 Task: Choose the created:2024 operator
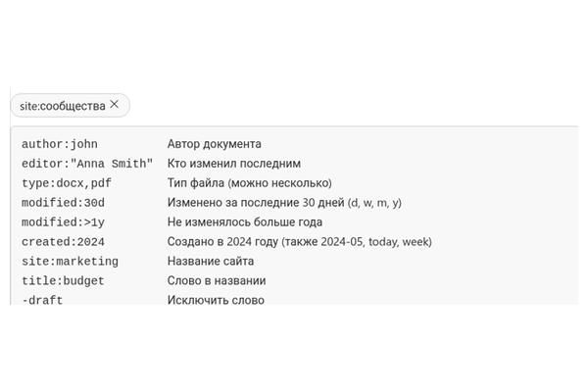coord(63,242)
